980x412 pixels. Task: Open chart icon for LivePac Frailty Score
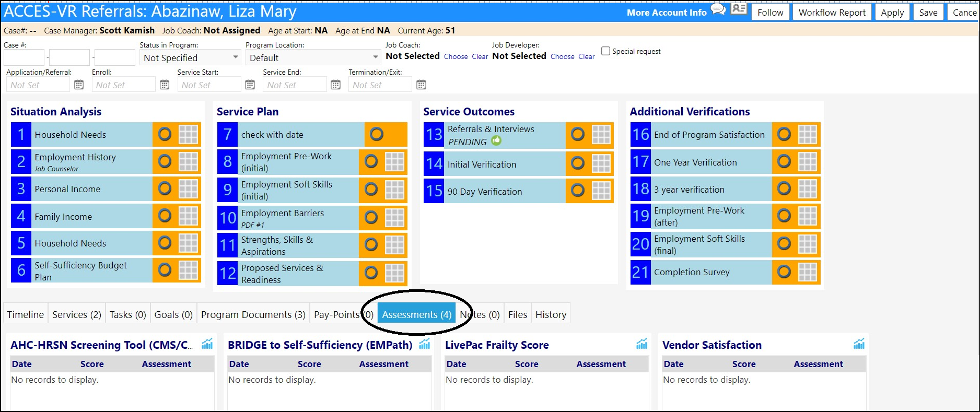coord(642,344)
